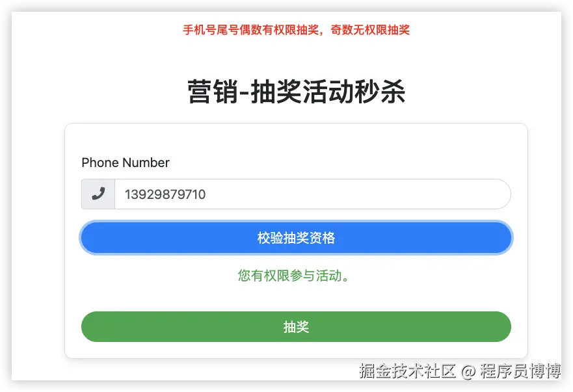
Task: Click the 程序员博博 author watermark
Action: point(520,371)
